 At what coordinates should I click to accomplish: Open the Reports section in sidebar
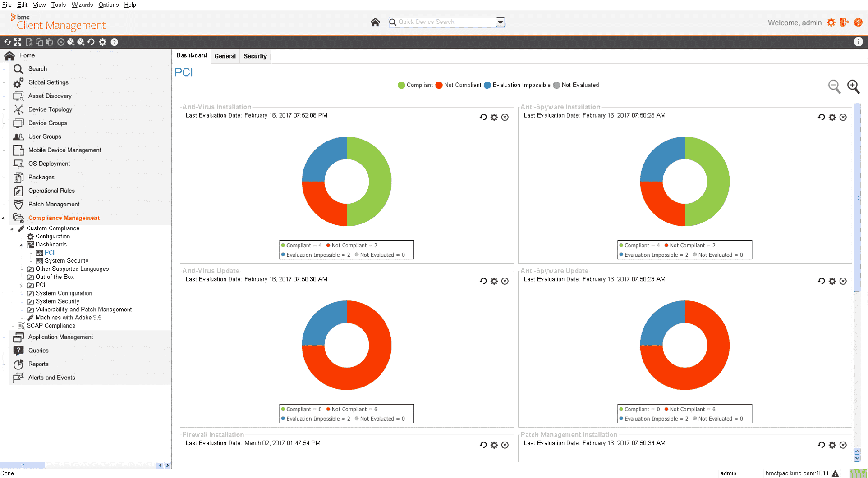(38, 364)
